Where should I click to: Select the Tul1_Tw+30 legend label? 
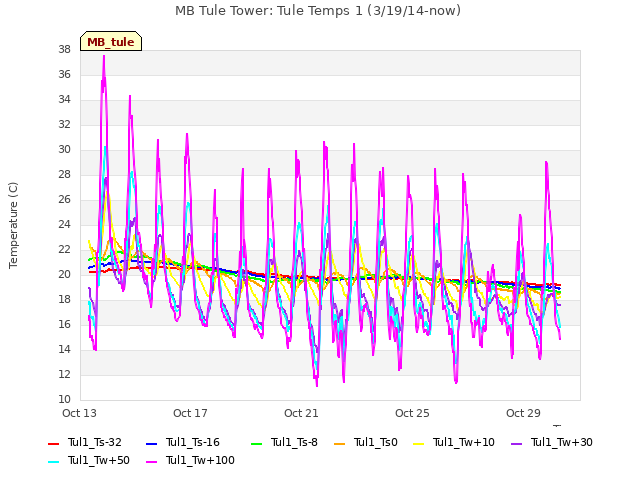tap(562, 442)
